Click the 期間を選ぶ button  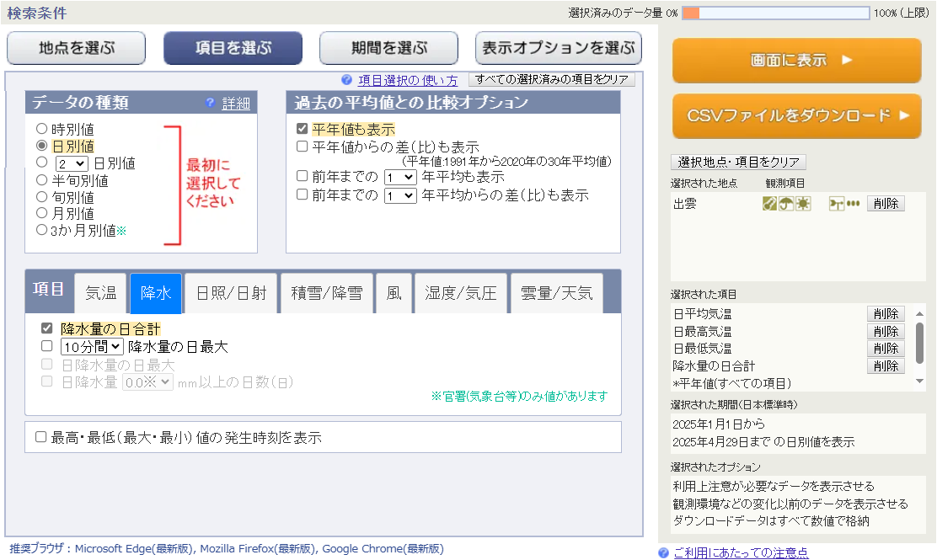(388, 48)
